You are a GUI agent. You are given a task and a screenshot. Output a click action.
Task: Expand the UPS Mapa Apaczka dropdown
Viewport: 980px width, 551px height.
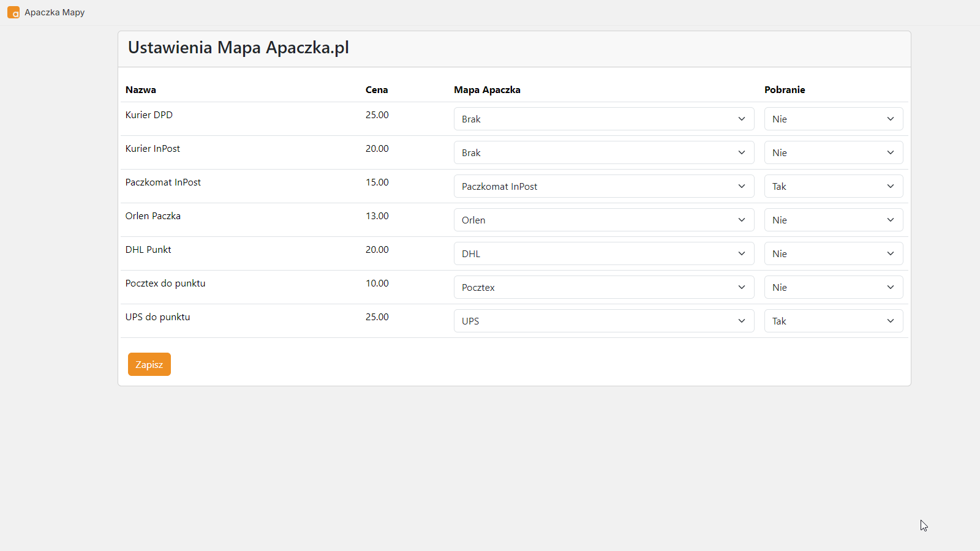[604, 321]
